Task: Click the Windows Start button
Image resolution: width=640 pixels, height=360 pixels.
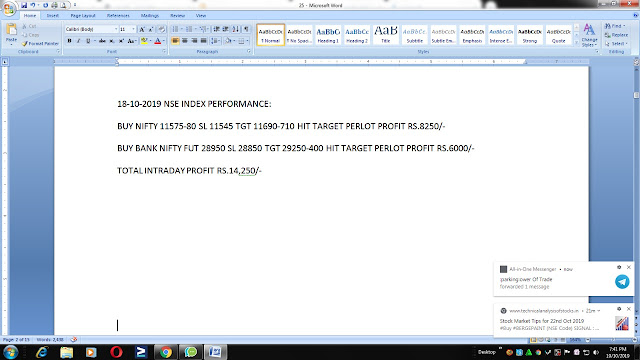Action: coord(10,352)
